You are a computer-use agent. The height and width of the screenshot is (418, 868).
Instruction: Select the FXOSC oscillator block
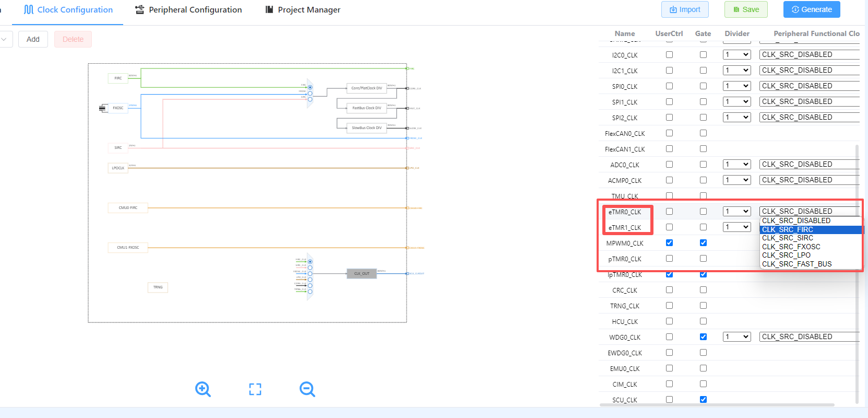(x=118, y=108)
